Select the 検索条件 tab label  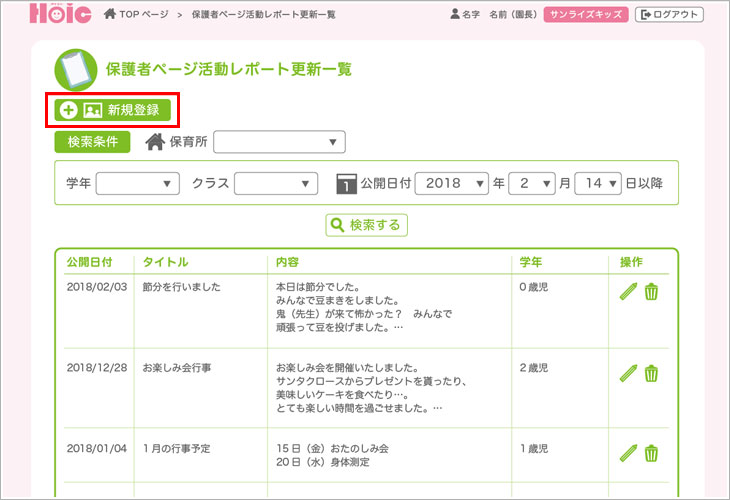pyautogui.click(x=93, y=142)
